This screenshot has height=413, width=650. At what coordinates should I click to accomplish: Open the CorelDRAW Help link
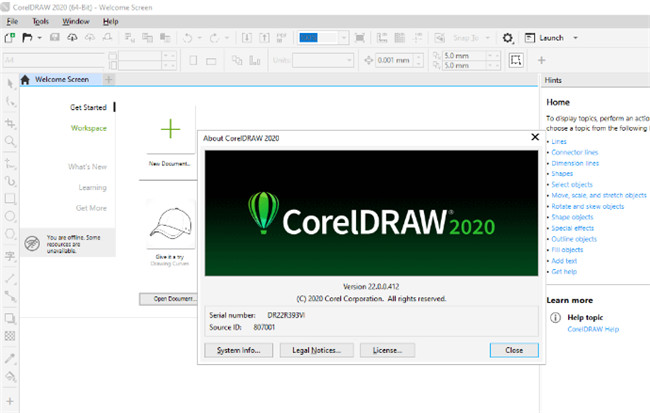pyautogui.click(x=593, y=329)
